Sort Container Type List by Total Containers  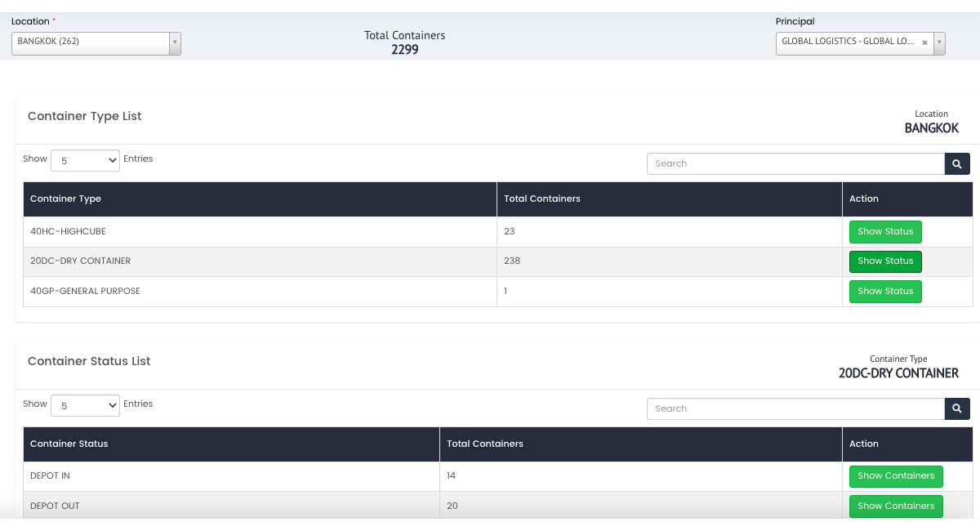(542, 199)
